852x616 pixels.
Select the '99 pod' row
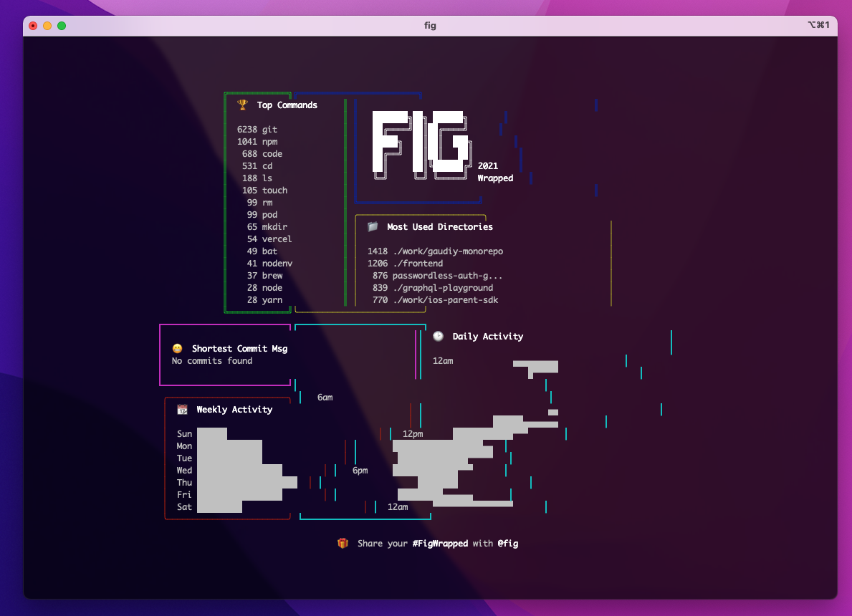262,215
